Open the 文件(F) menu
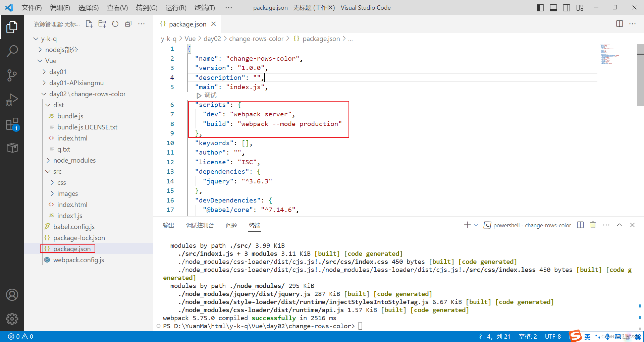644x342 pixels. 32,8
